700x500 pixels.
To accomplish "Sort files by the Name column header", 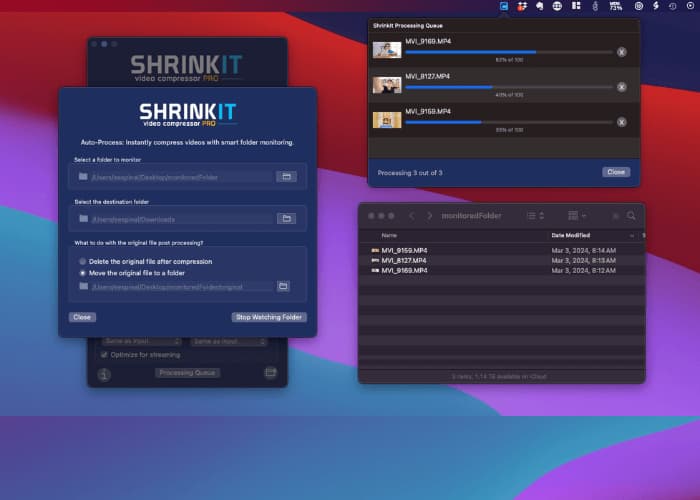I will tap(389, 235).
